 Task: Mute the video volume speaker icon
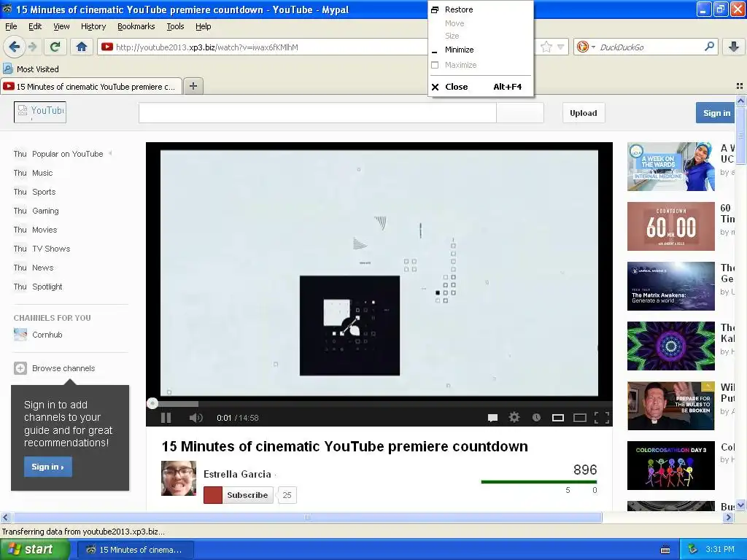coord(196,418)
